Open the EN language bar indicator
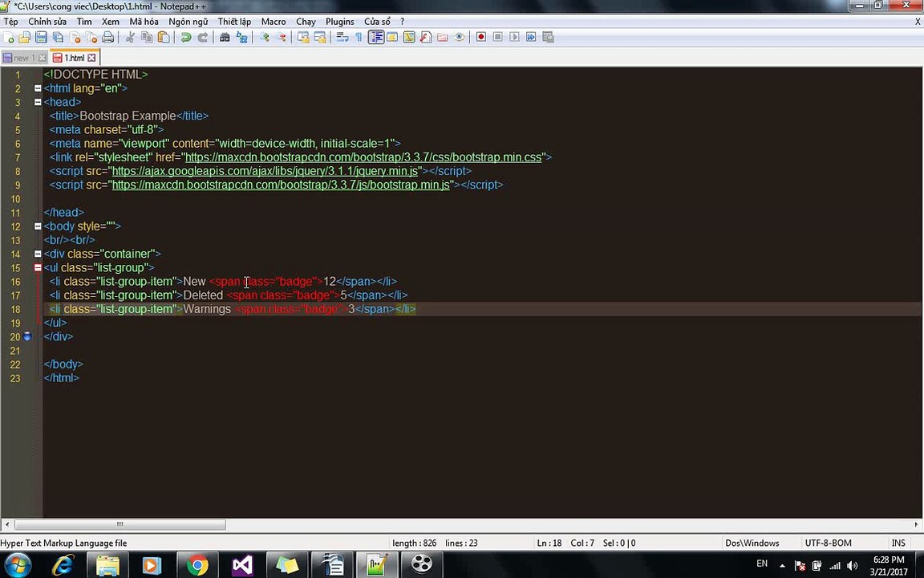The height and width of the screenshot is (578, 924). 762,564
